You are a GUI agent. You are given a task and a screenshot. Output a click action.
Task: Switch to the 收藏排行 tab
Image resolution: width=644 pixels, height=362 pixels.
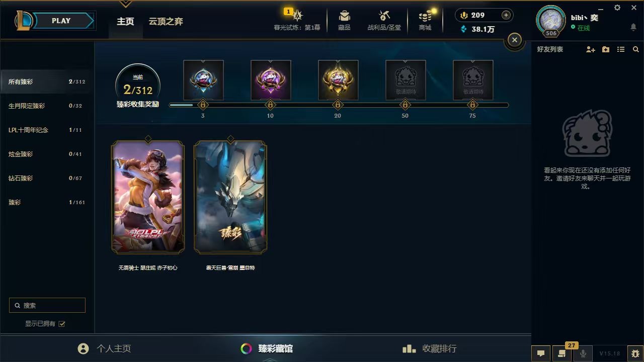(429, 348)
